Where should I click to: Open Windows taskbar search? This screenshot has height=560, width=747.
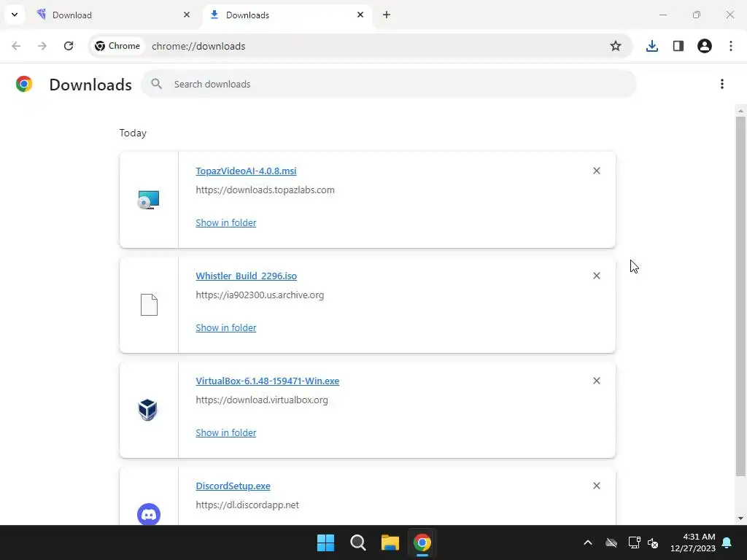tap(357, 542)
